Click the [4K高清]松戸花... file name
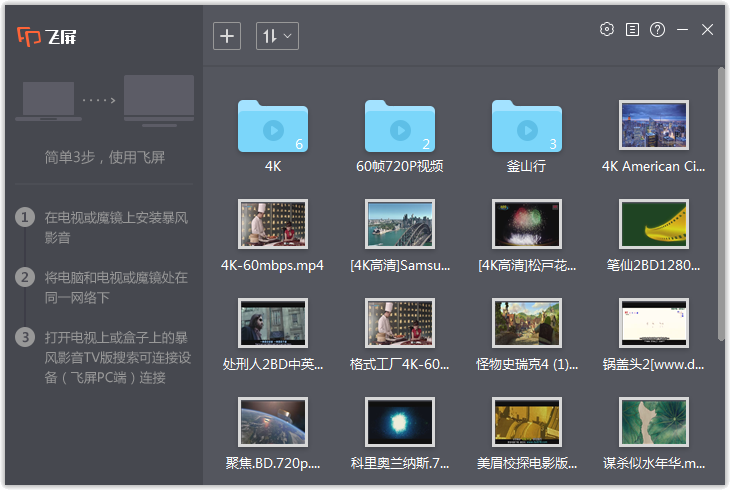Viewport: 730px width, 490px height. (x=527, y=265)
